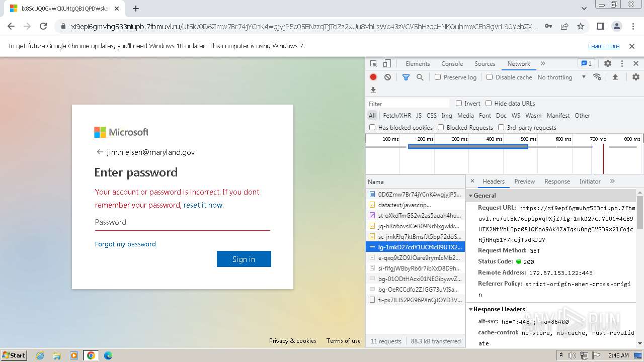Activate the DevTools inspect element picker
Screen dimensions: 644x362
[x=374, y=64]
